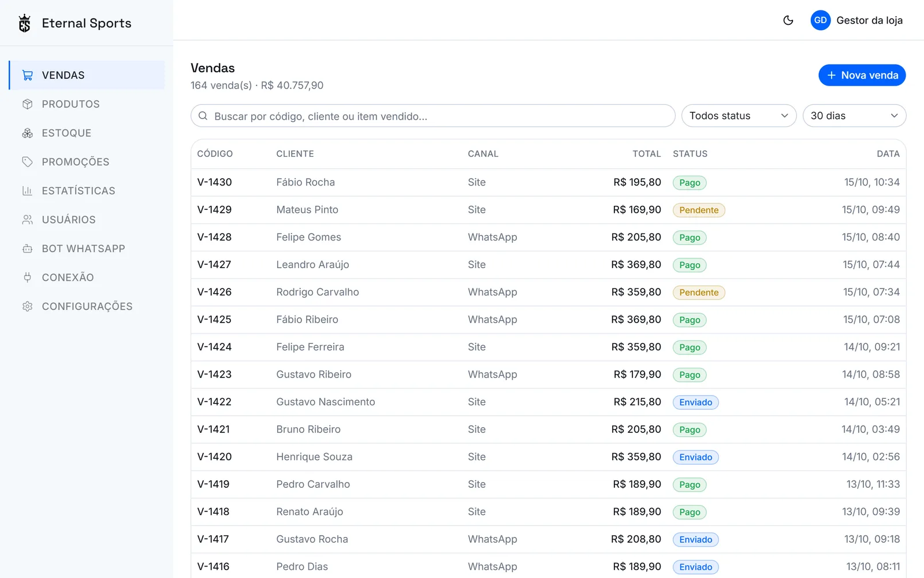Click the TOTAL column header
The height and width of the screenshot is (578, 924).
coord(646,154)
